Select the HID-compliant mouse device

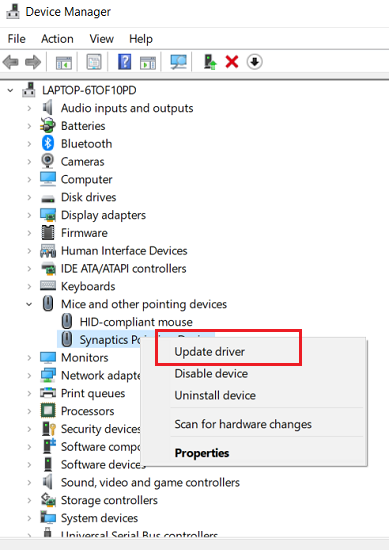136,322
